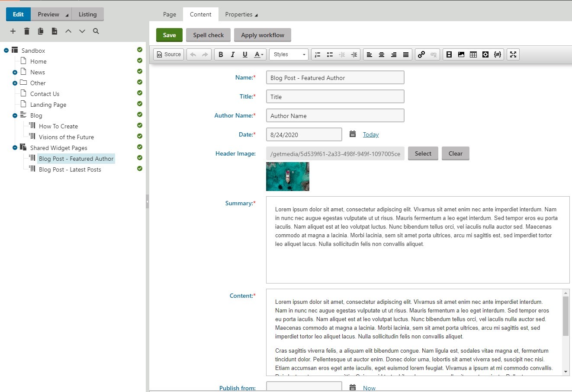The image size is (572, 392).
Task: Click the Apply workflow button
Action: pos(263,35)
